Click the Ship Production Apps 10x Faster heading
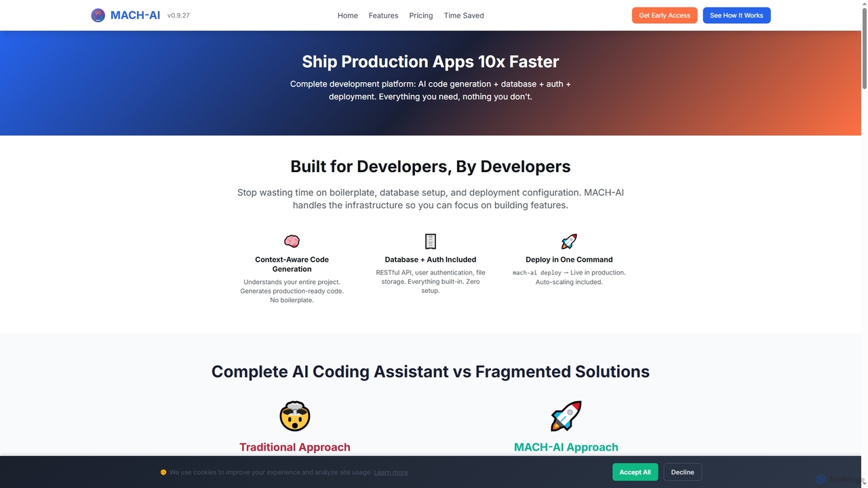 point(431,62)
